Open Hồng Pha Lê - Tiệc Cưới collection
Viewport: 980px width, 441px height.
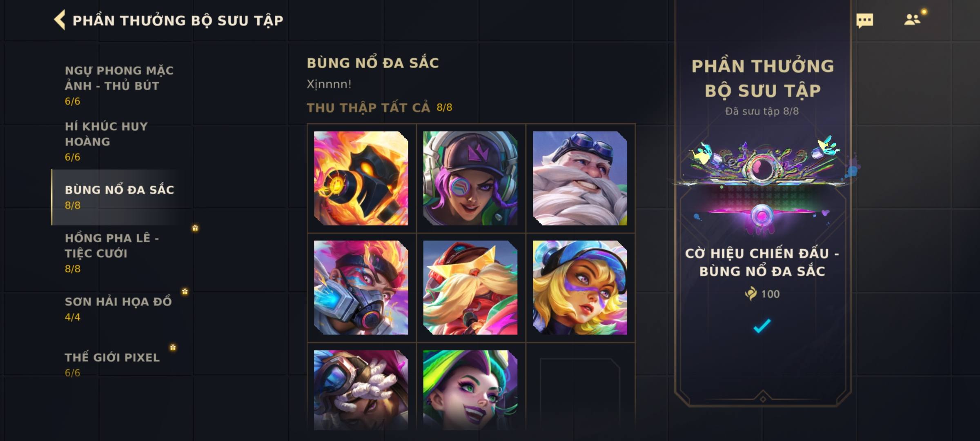pos(112,253)
